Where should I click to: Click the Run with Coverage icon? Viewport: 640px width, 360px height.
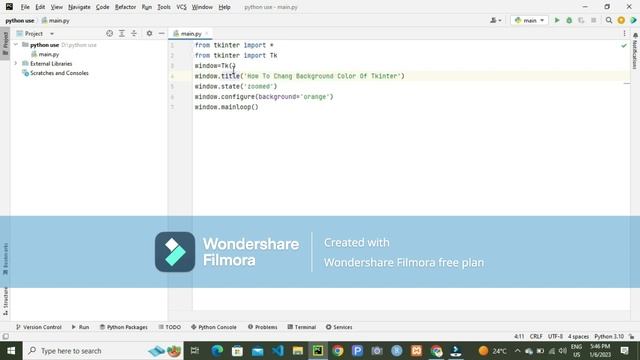coord(581,20)
